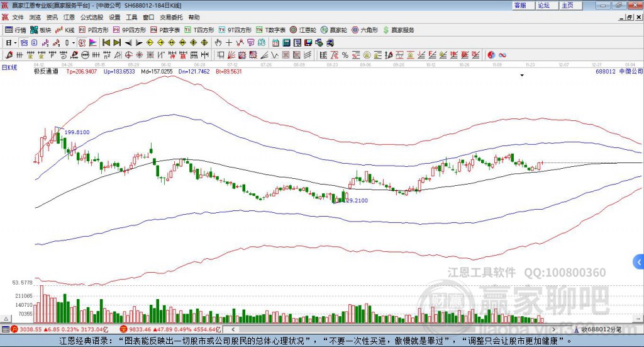
Task: Open the 江恩轮 Gann wheel
Action: tap(303, 30)
